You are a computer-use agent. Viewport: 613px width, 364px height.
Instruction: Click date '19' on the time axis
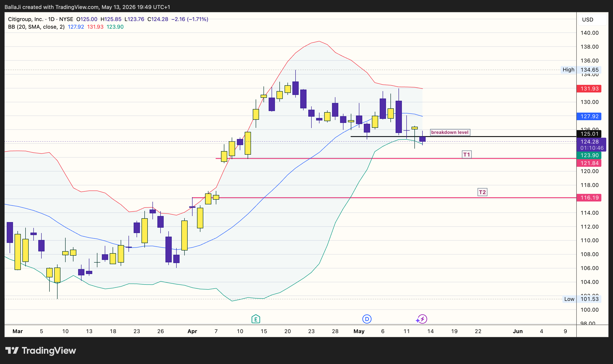coord(454,331)
